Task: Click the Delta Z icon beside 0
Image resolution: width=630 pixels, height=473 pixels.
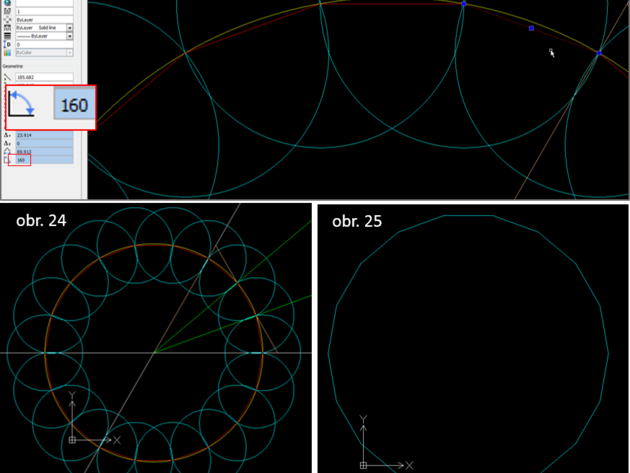Action: point(7,143)
